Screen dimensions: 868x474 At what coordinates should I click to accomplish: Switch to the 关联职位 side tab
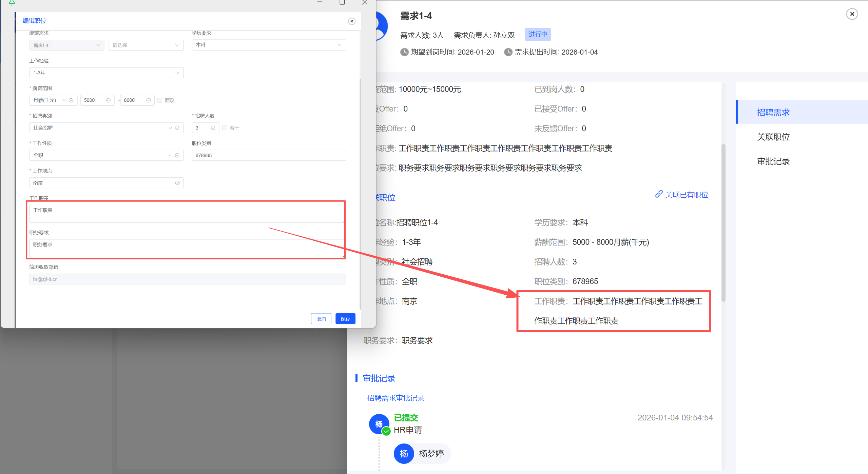click(773, 137)
